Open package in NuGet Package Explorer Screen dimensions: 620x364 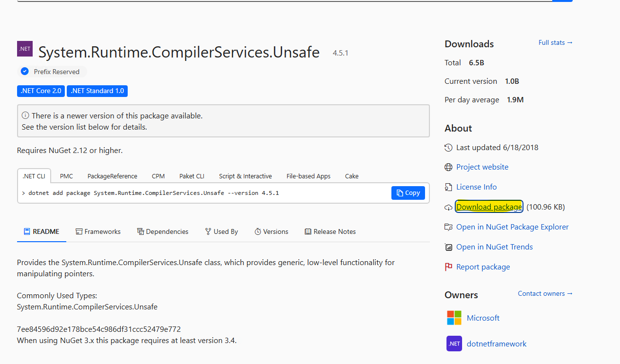[512, 227]
